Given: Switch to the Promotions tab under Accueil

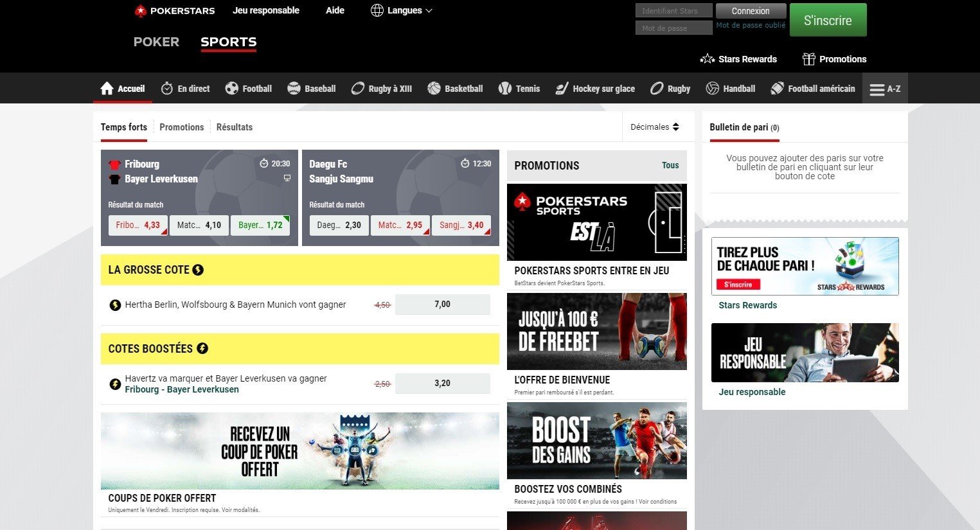Looking at the screenshot, I should click(x=182, y=127).
